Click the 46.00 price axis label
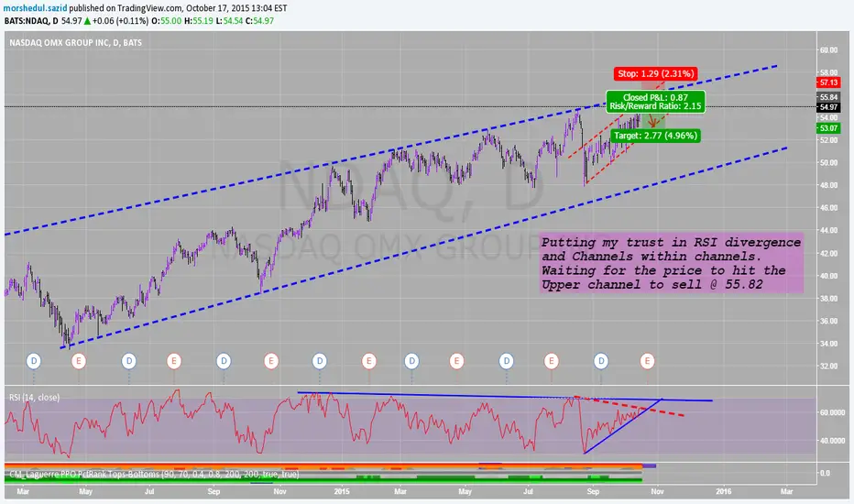Screen dimensions: 854x504 pyautogui.click(x=828, y=208)
